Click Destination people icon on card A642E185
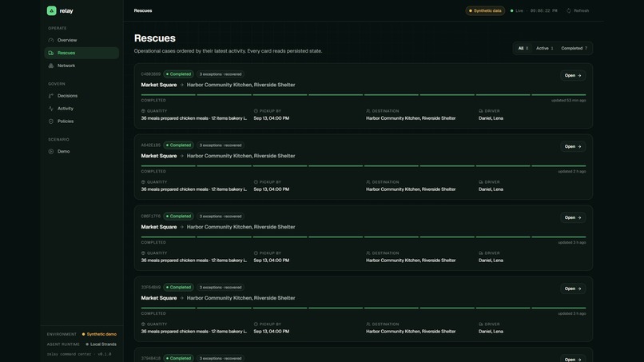 click(x=368, y=182)
